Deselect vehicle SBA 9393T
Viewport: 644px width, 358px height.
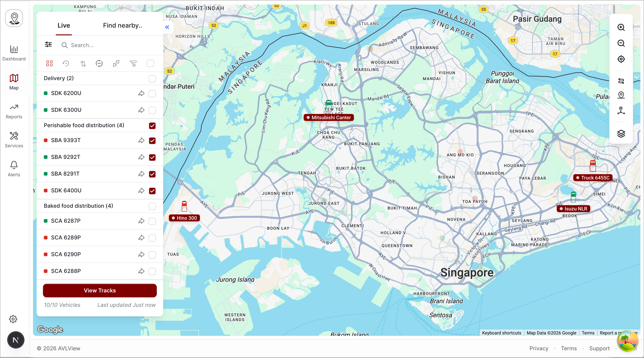click(x=153, y=141)
